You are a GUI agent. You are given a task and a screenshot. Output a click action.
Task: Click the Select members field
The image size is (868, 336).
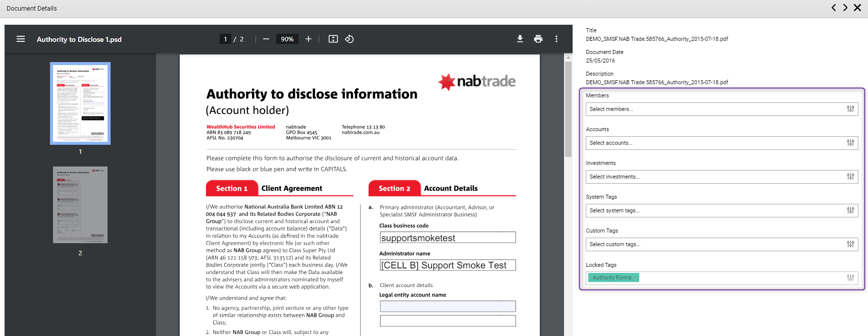722,109
